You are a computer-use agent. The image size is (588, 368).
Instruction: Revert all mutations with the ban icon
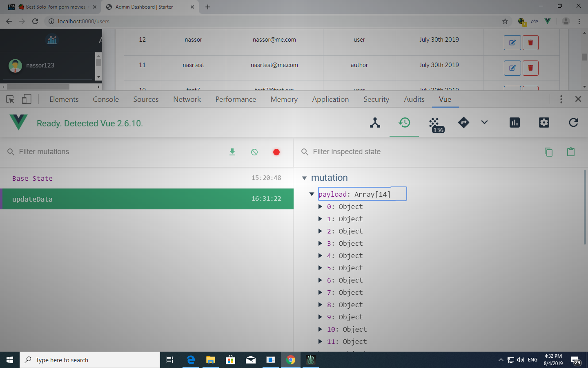(254, 152)
